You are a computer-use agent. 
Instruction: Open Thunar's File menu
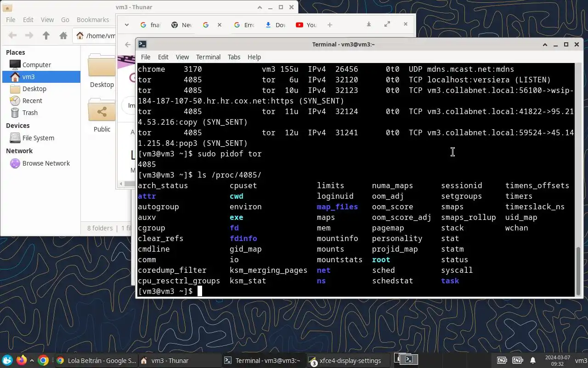(11, 20)
